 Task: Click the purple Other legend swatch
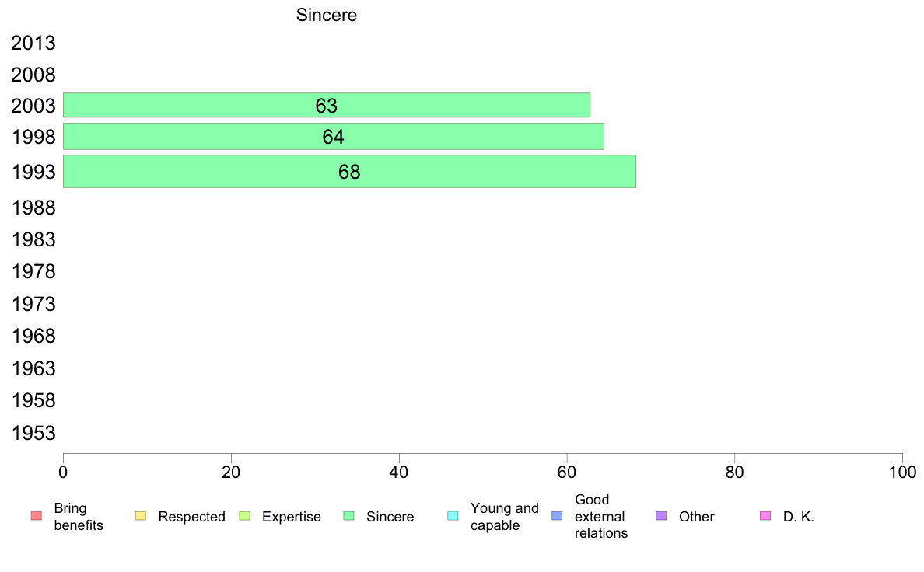[661, 516]
